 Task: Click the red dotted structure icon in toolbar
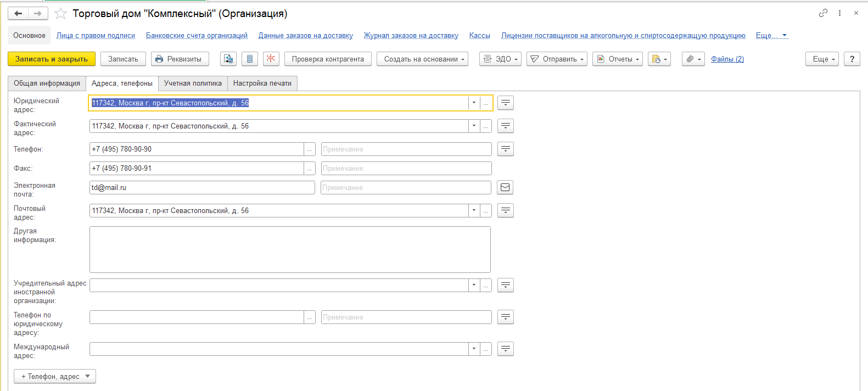pos(271,59)
